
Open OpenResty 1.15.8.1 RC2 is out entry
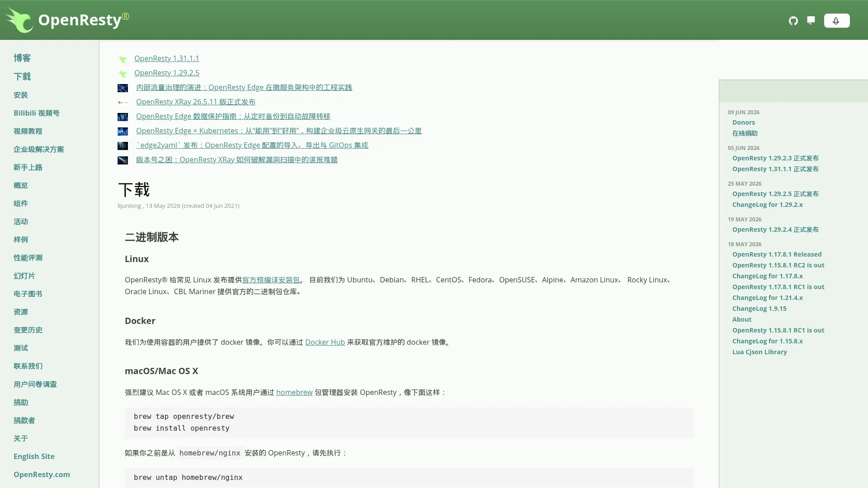tap(778, 265)
